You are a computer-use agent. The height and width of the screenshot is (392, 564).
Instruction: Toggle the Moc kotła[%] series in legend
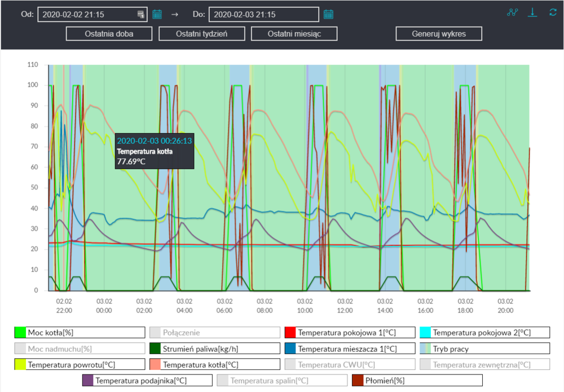[79, 333]
